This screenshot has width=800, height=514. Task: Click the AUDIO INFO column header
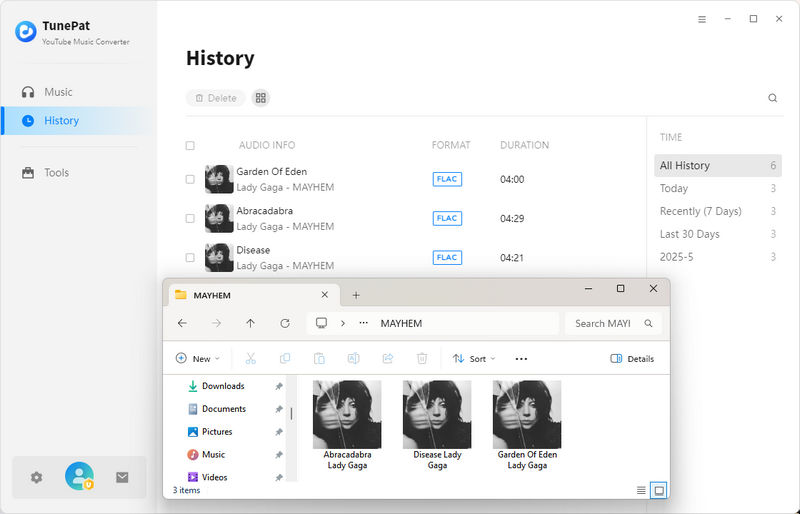[x=267, y=145]
